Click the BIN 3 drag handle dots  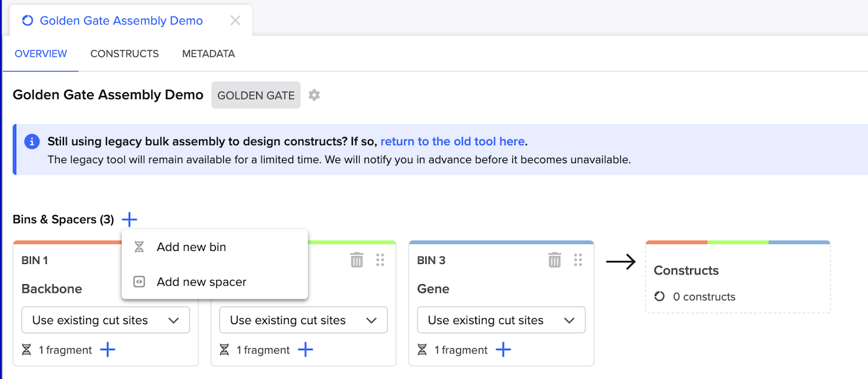(578, 260)
